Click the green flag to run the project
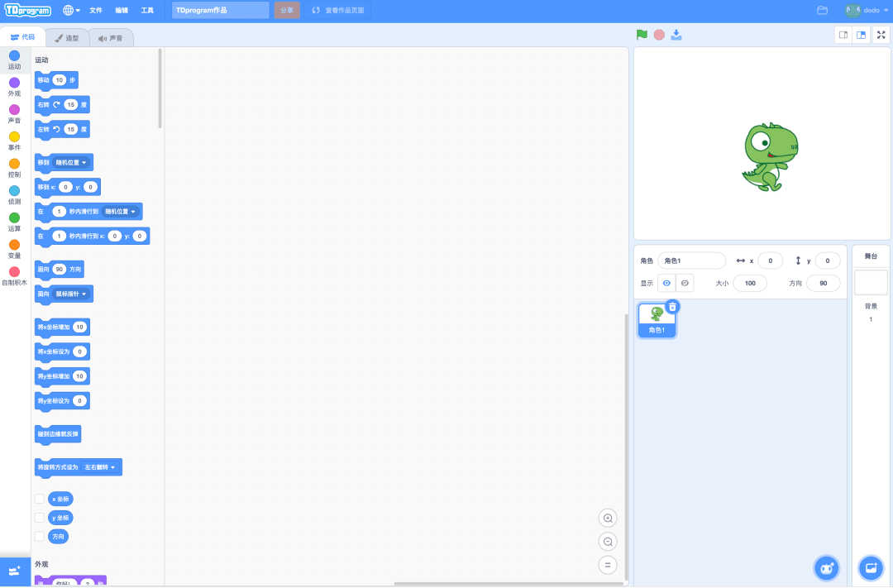The height and width of the screenshot is (588, 893). tap(642, 35)
